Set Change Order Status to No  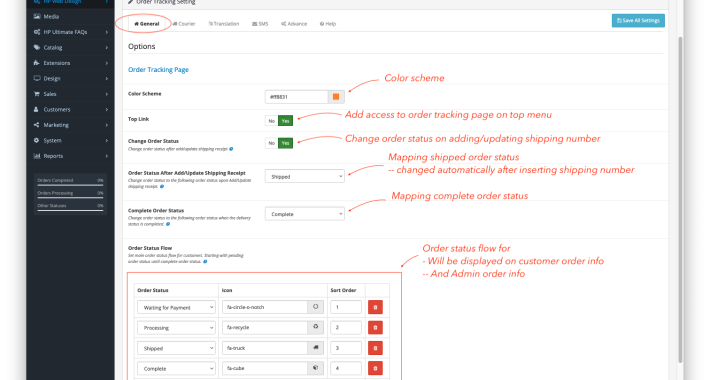272,143
